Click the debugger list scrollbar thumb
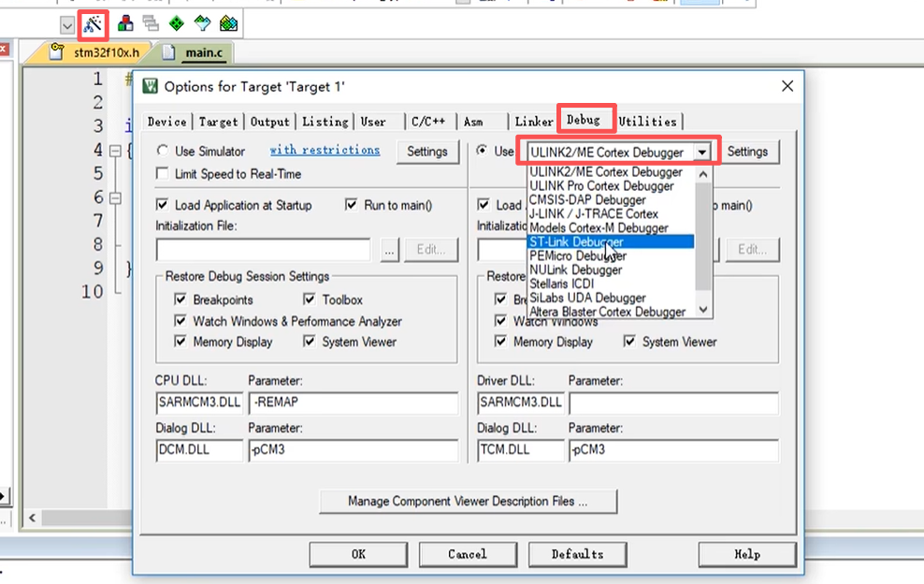This screenshot has height=584, width=924. click(703, 236)
